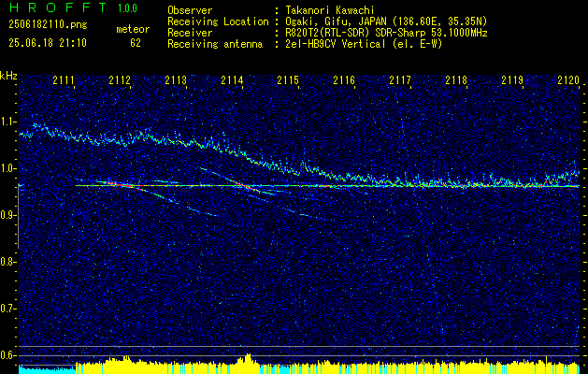Click the 2112 time marker
The image size is (588, 374).
tap(120, 80)
